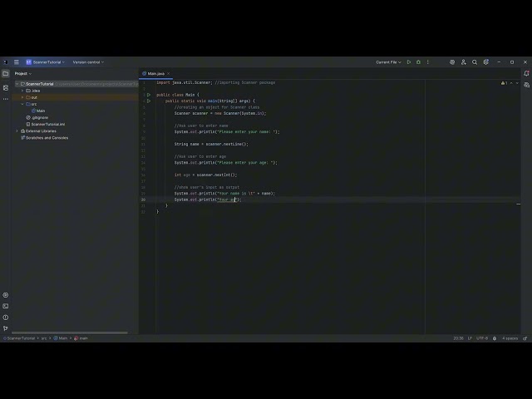Click Main class in the breadcrumb bar

[x=61, y=338]
